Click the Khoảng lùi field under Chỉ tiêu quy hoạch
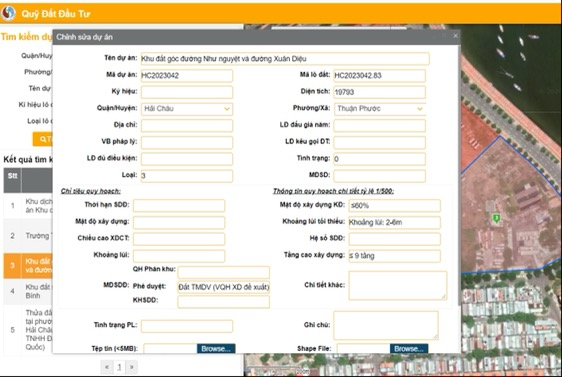The image size is (562, 377). click(179, 256)
